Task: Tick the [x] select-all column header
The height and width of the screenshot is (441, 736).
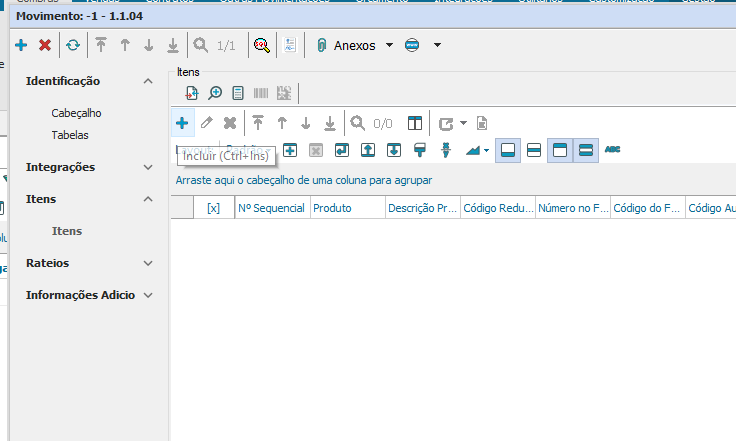Action: (x=213, y=208)
